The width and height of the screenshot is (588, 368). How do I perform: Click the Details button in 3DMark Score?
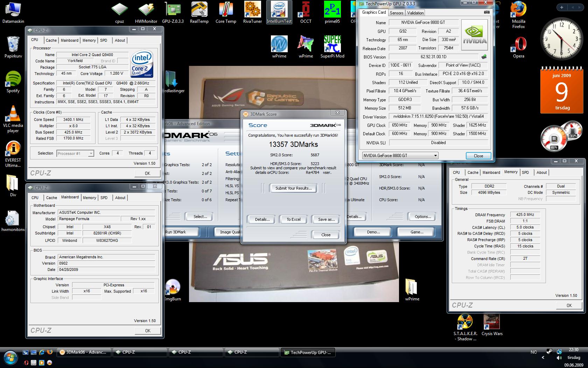[x=262, y=219]
